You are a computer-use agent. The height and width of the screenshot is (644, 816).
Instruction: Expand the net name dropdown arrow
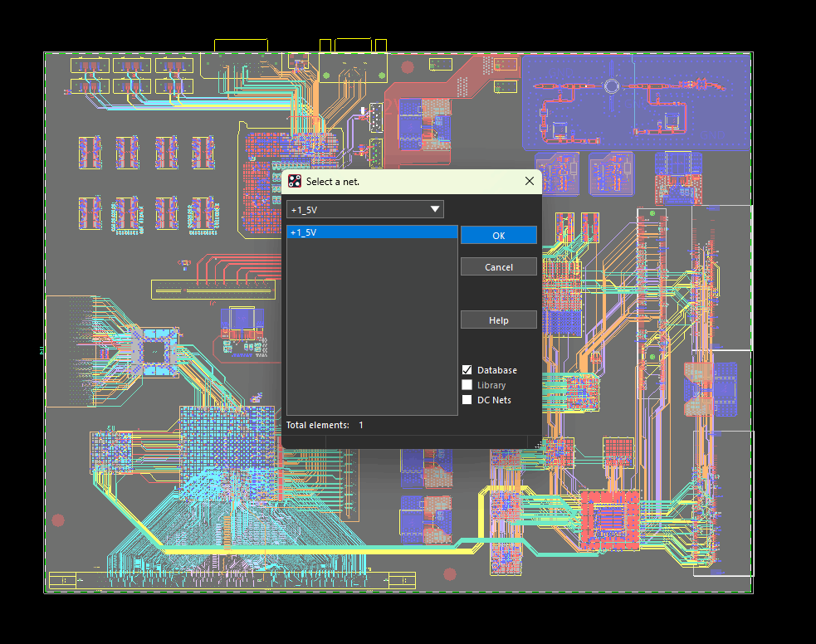[435, 209]
